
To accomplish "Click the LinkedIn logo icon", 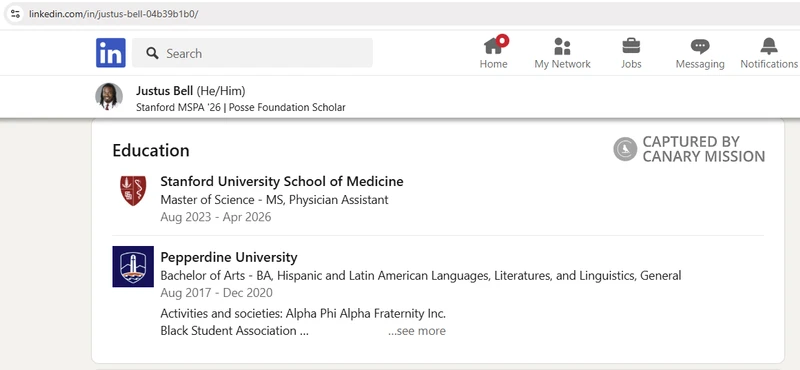I will pos(111,53).
